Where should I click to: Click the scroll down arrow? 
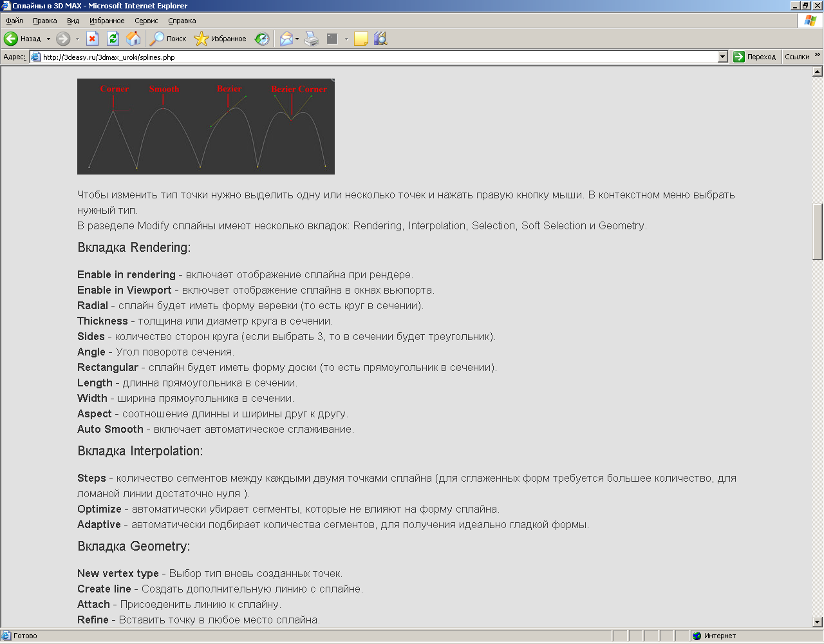pos(818,622)
